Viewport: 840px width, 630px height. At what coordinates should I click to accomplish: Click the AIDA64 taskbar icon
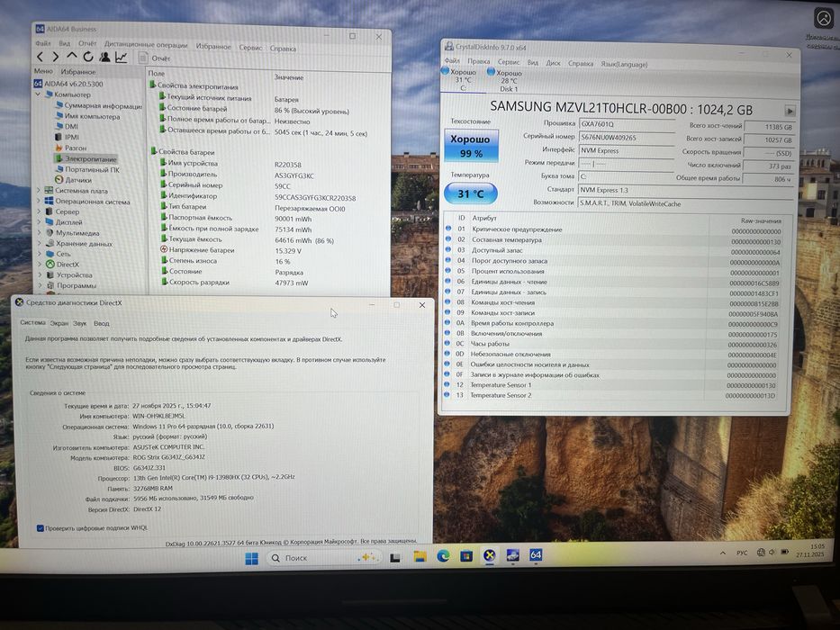coord(536,555)
